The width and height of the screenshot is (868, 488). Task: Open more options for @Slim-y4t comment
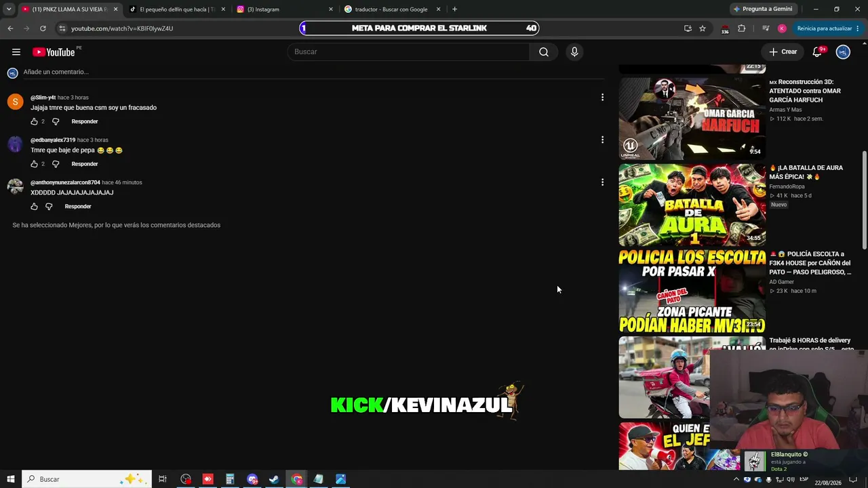pyautogui.click(x=602, y=98)
